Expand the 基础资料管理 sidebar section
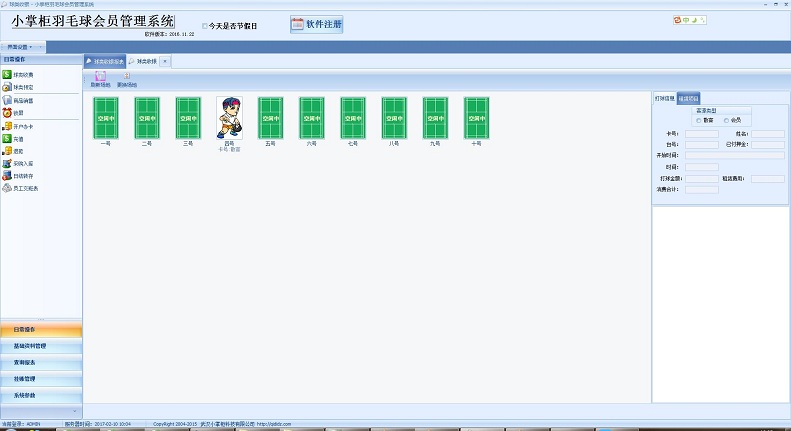Screen dimensions: 791x431 [41, 346]
